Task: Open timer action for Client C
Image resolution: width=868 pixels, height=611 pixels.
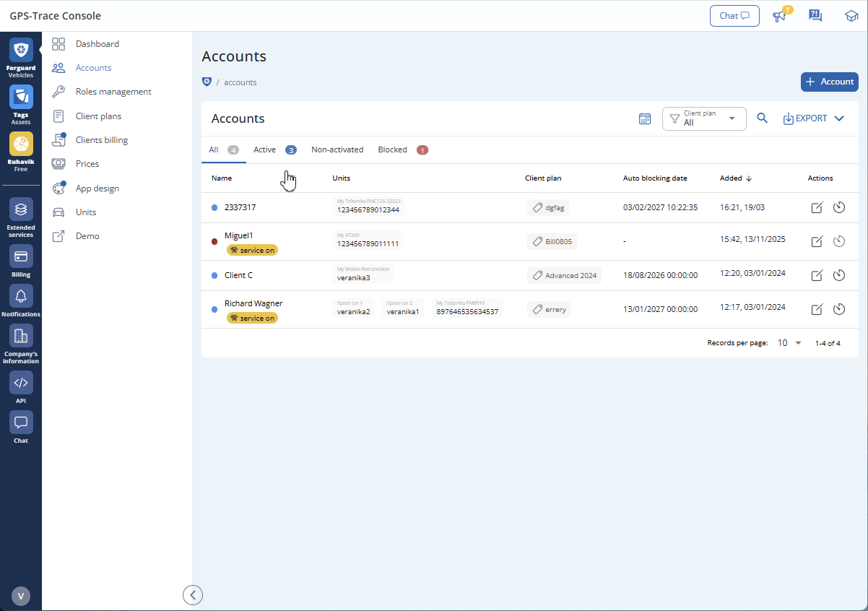Action: pyautogui.click(x=838, y=275)
